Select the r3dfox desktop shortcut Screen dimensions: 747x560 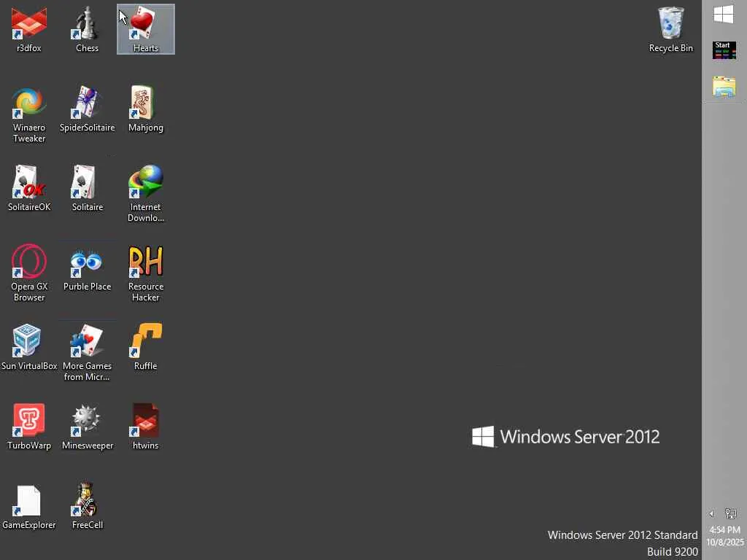tap(29, 29)
